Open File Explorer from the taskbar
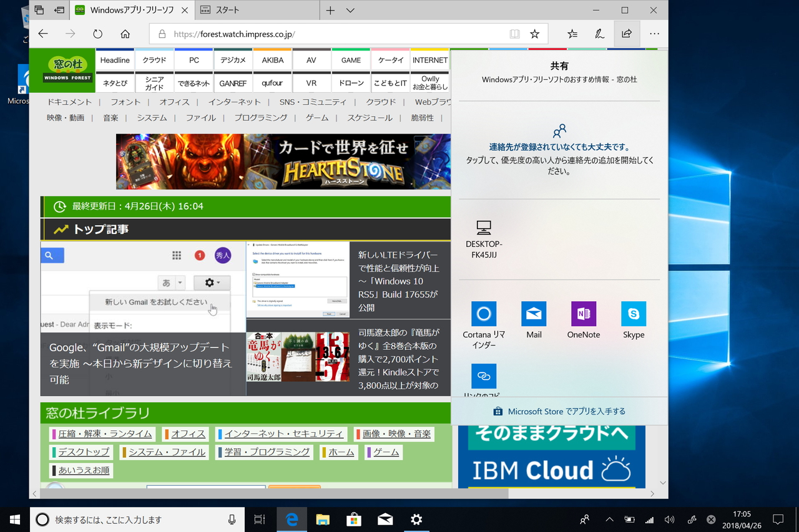The image size is (799, 532). pyautogui.click(x=323, y=519)
